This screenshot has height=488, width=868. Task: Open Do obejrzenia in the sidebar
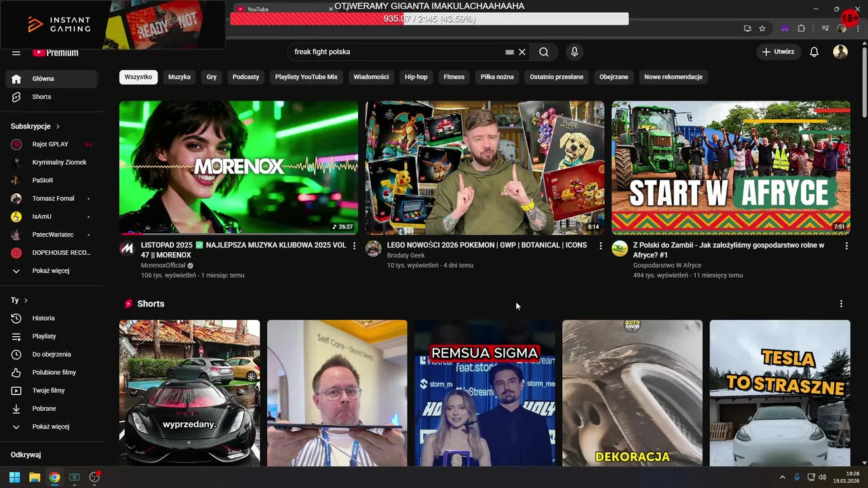[52, 354]
